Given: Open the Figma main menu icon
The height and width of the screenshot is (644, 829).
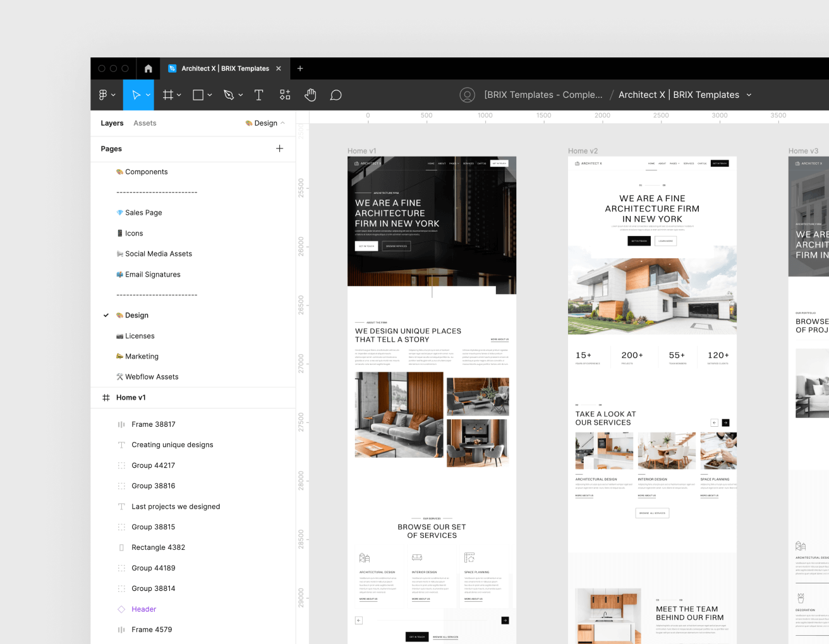Looking at the screenshot, I should click(104, 95).
